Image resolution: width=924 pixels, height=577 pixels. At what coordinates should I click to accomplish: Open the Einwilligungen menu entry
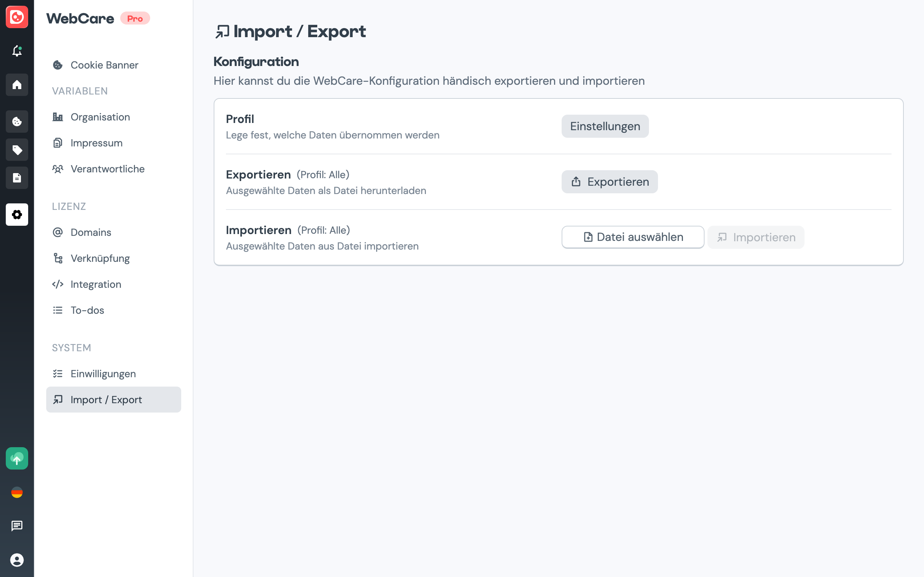pos(103,374)
